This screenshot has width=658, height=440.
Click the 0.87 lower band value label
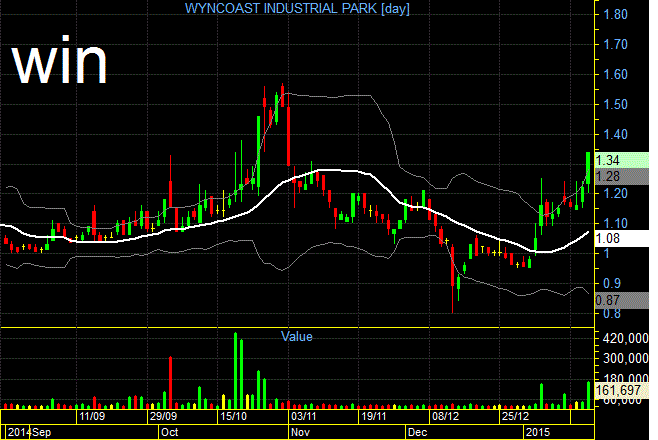coord(622,300)
